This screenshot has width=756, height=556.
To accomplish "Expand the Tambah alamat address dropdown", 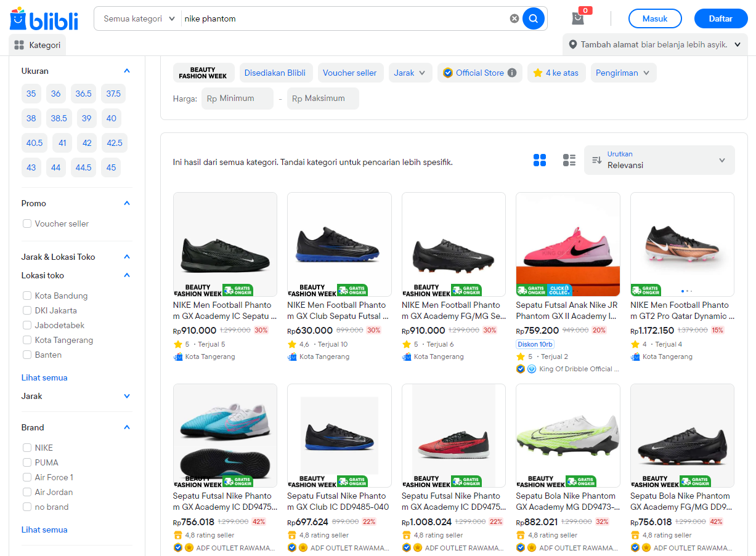I will [655, 44].
